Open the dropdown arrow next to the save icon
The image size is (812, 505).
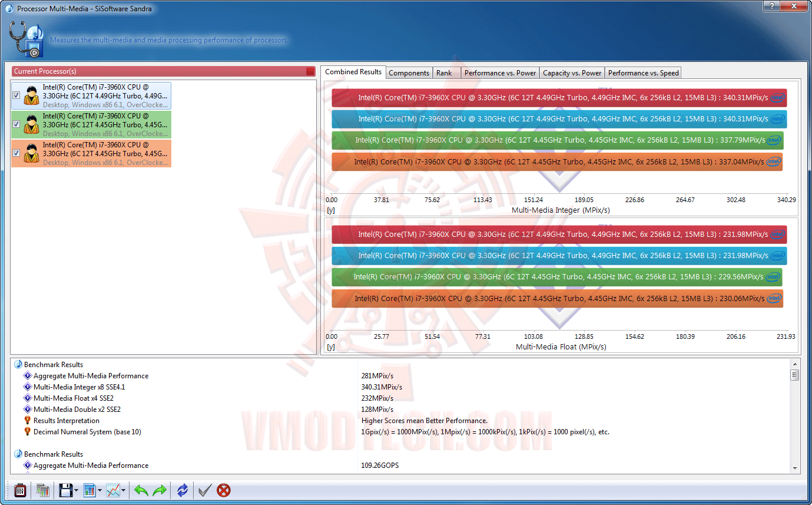[x=77, y=490]
